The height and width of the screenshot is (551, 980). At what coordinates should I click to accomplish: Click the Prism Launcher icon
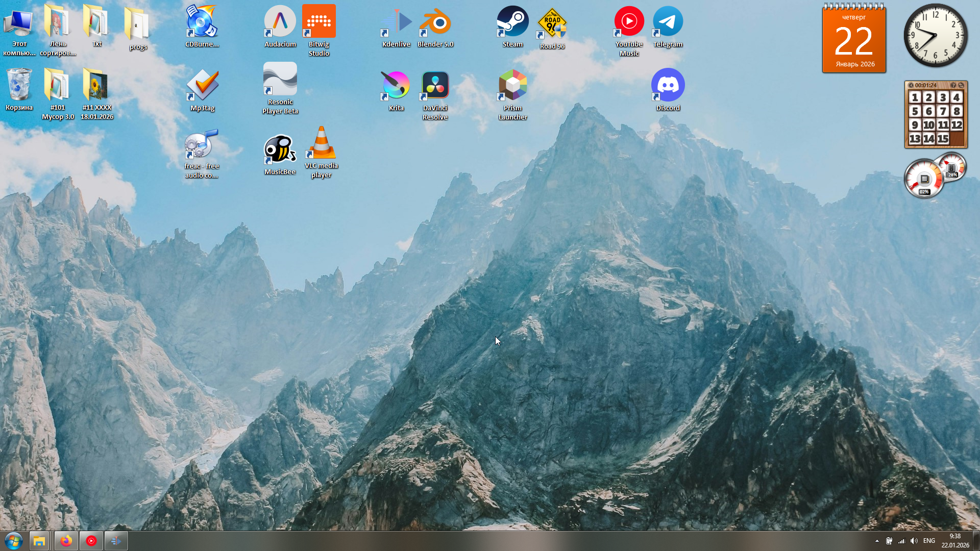tap(512, 85)
